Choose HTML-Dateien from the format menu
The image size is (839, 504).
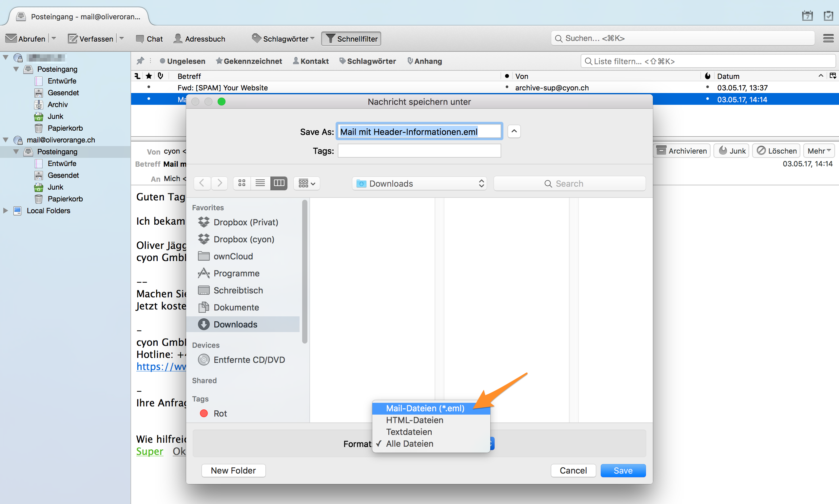[414, 420]
